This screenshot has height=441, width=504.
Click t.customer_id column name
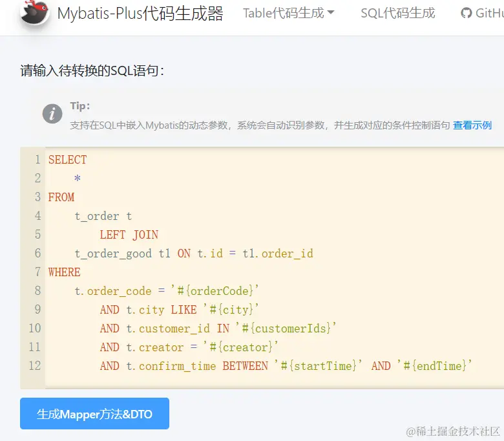pos(168,328)
